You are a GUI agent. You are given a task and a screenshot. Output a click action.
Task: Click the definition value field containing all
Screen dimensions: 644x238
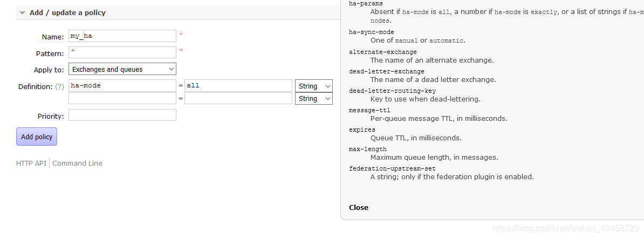click(x=238, y=86)
